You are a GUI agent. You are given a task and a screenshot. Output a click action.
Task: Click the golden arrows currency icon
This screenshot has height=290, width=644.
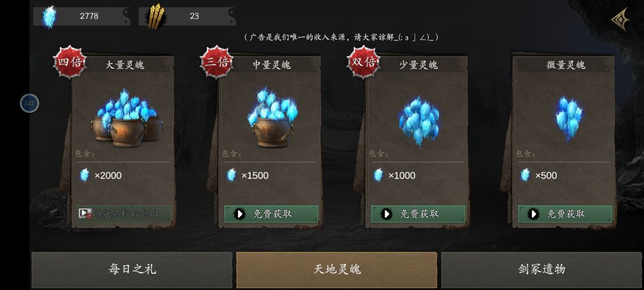156,17
